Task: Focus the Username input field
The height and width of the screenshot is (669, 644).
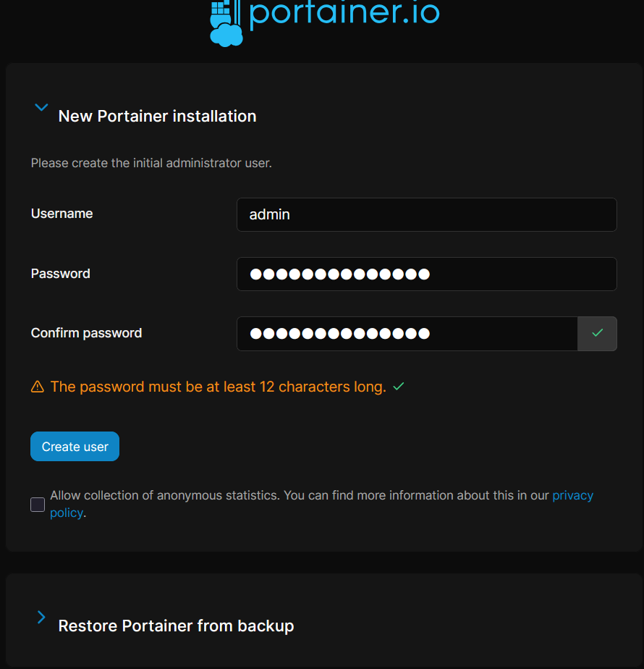Action: click(426, 214)
